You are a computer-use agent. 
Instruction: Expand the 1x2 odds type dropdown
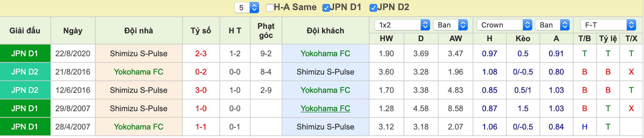(x=402, y=25)
